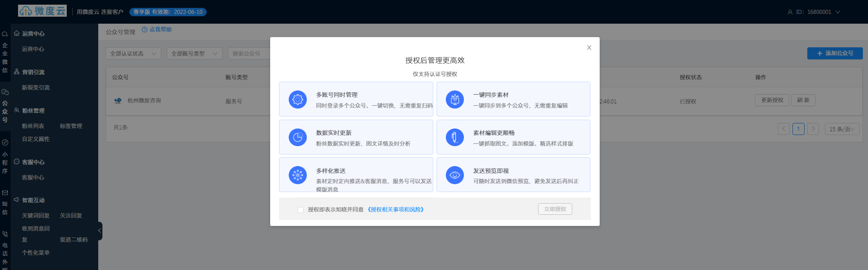Open 全部账号类型 dropdown

[195, 54]
